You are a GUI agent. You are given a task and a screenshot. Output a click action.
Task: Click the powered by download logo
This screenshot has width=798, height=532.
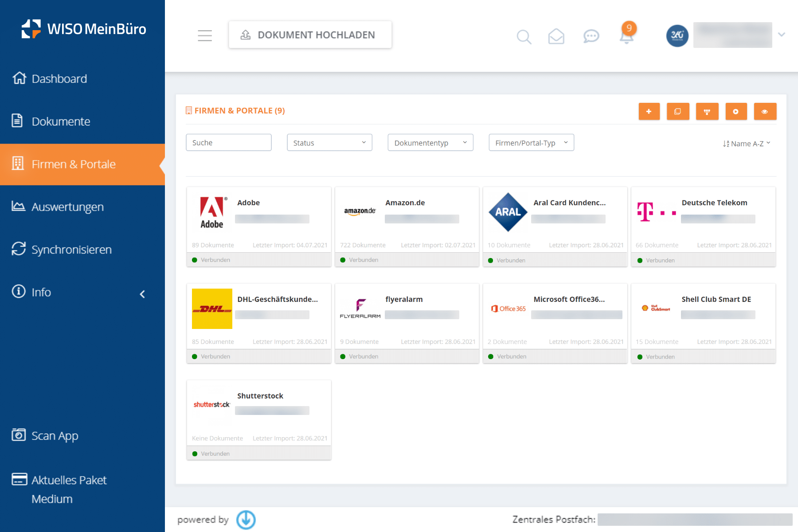coord(246,520)
